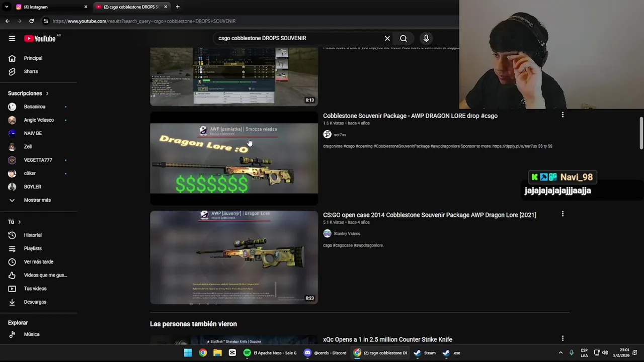The height and width of the screenshot is (362, 644).
Task: Open the Steam taskbar item
Action: click(425, 353)
